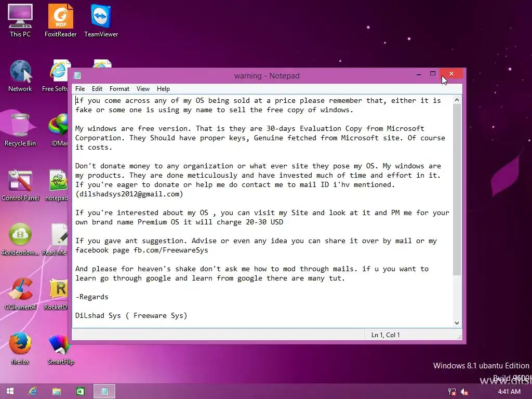Select the CCleaner64 desktop icon
This screenshot has height=399, width=532.
[x=20, y=294]
